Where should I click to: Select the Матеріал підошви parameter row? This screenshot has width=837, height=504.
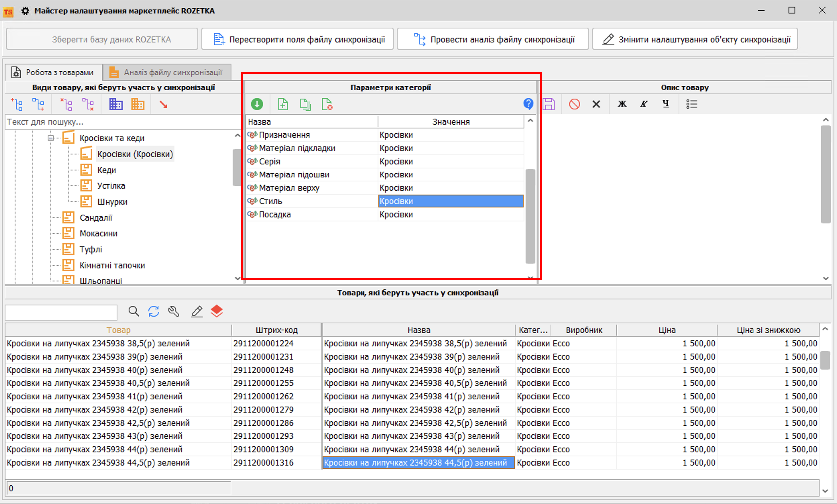pos(385,175)
